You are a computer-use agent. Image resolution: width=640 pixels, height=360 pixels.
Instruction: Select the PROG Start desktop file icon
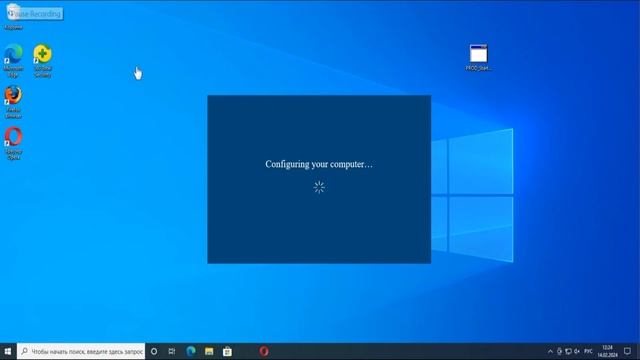[478, 57]
